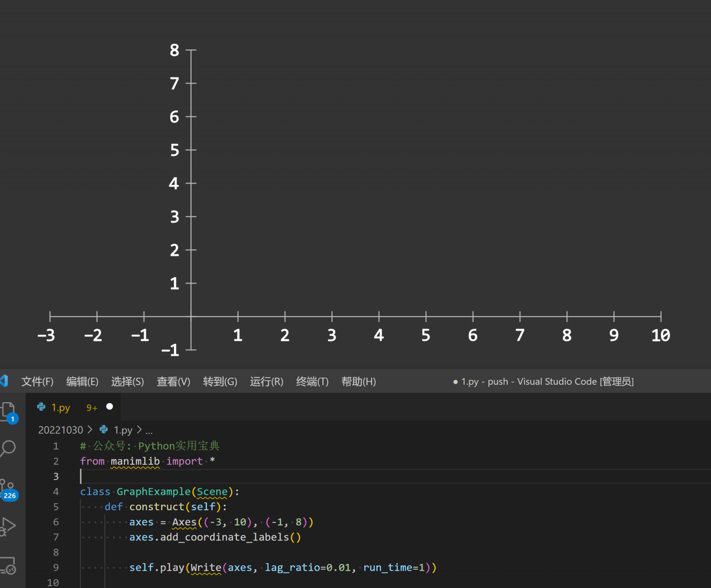This screenshot has height=588, width=711.
Task: Click the chevron after 20221030 breadcrumb
Action: pos(91,430)
